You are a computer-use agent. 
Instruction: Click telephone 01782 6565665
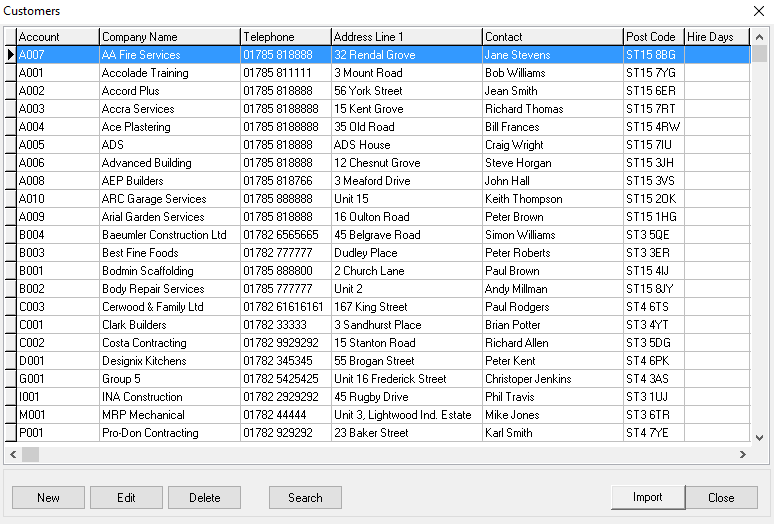click(286, 235)
